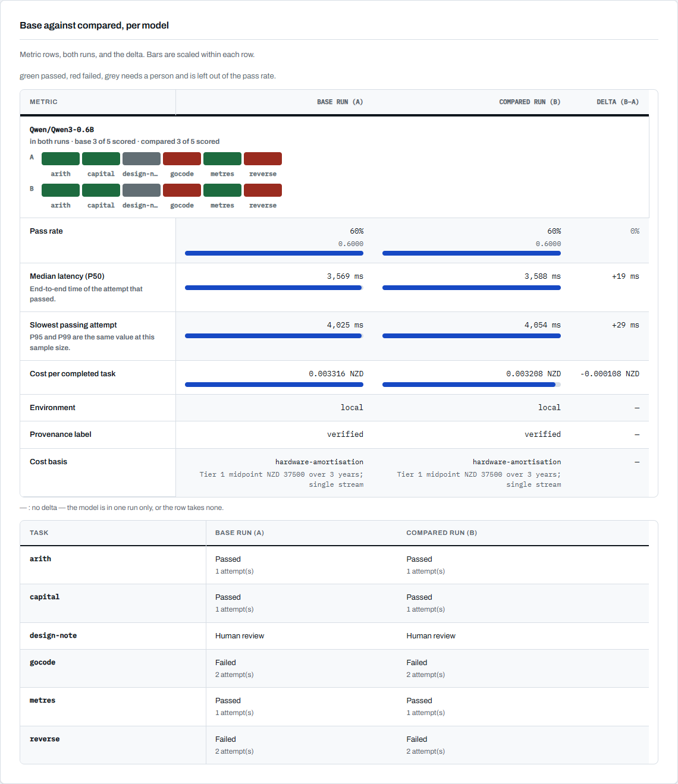The height and width of the screenshot is (784, 678).
Task: Click the metres task row name
Action: pos(42,700)
